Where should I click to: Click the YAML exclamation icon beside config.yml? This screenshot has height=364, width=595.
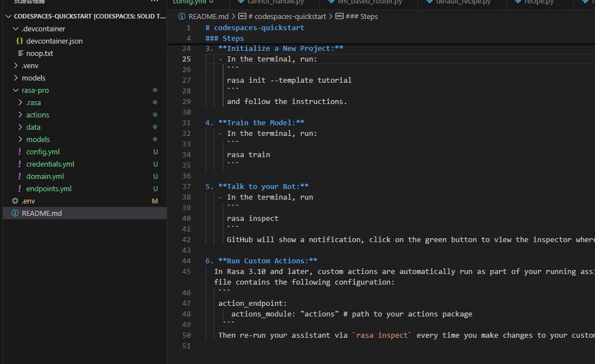coord(20,152)
